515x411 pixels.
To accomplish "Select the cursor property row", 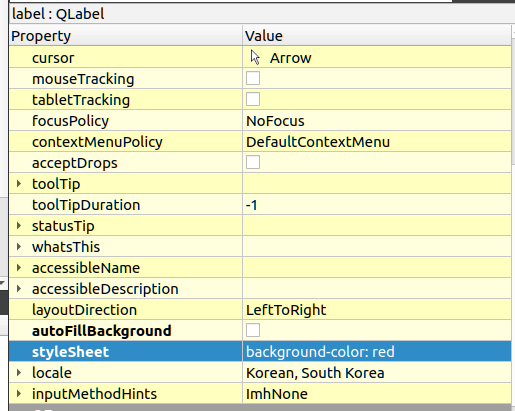I will point(260,57).
